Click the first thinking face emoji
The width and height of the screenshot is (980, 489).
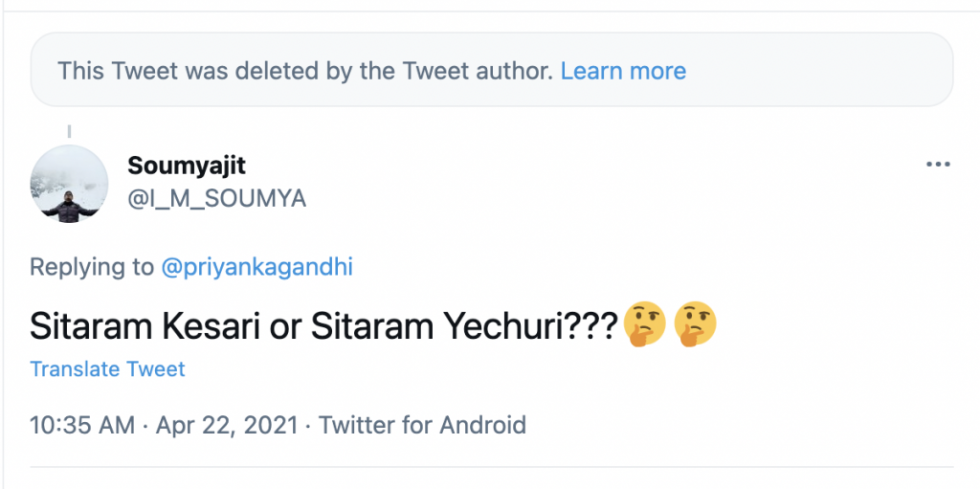tap(644, 327)
